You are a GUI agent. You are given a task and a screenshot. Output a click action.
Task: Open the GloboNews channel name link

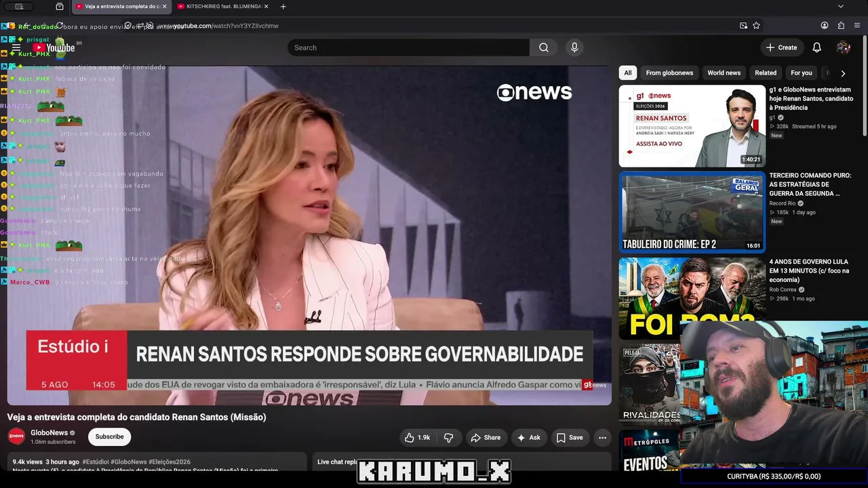[x=49, y=433]
